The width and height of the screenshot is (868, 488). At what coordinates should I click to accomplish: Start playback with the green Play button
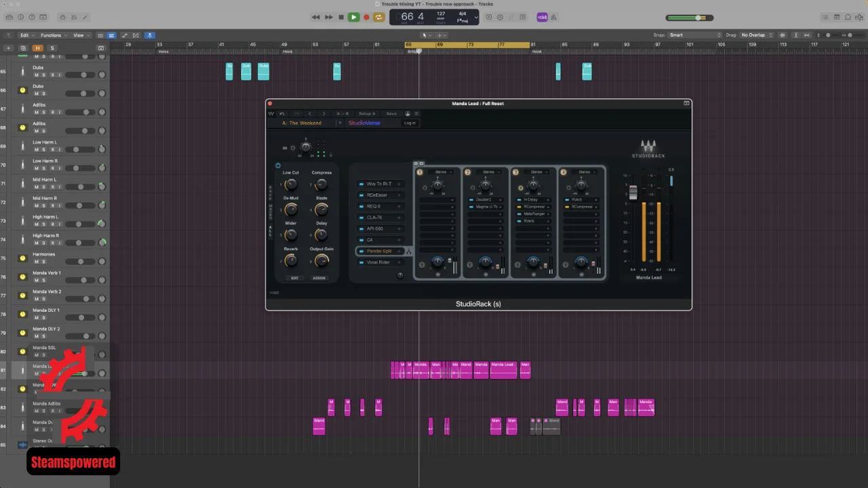tap(353, 17)
